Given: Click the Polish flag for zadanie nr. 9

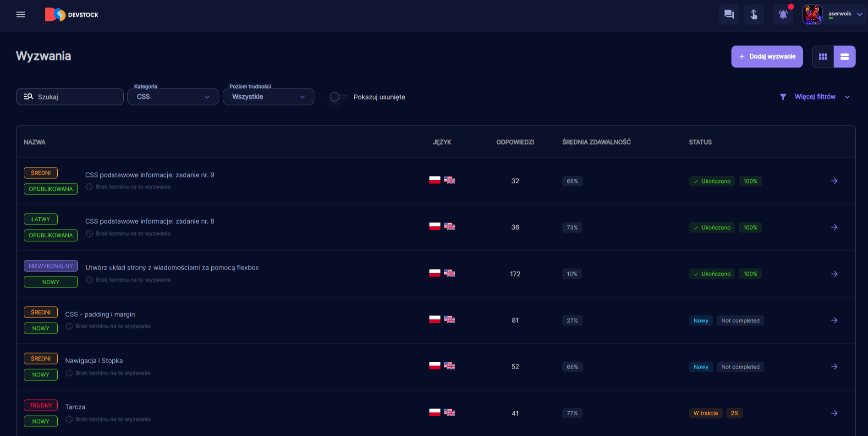Looking at the screenshot, I should 435,180.
